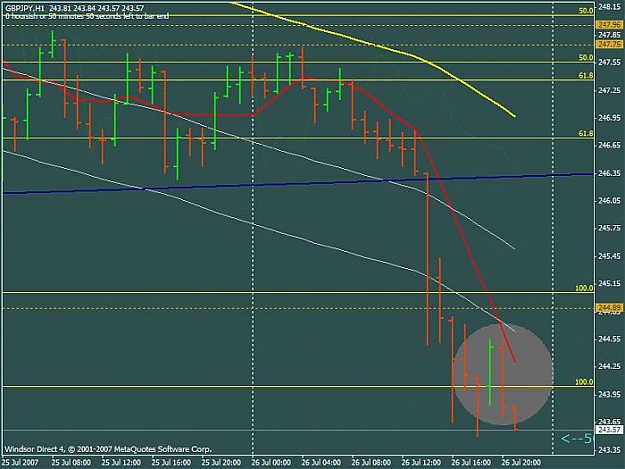Screen dimensions: 625x469
Task: Select the 246.95 price scale label
Action: click(609, 118)
